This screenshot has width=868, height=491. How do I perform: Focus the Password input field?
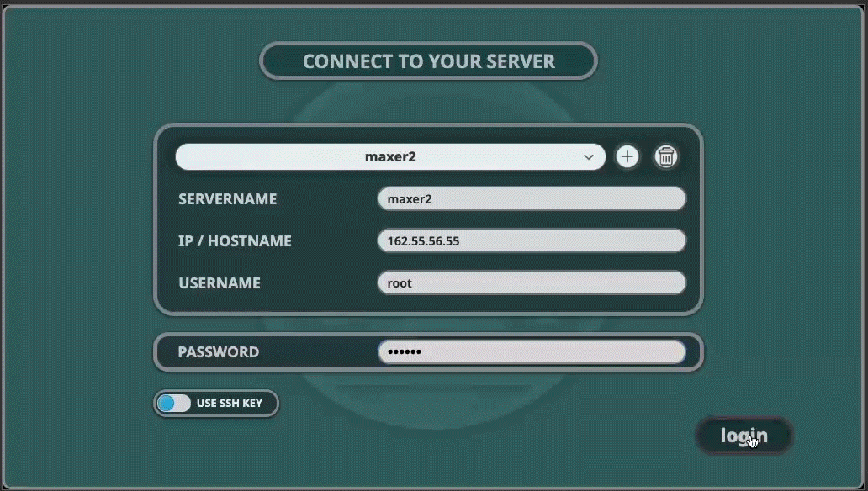(532, 351)
